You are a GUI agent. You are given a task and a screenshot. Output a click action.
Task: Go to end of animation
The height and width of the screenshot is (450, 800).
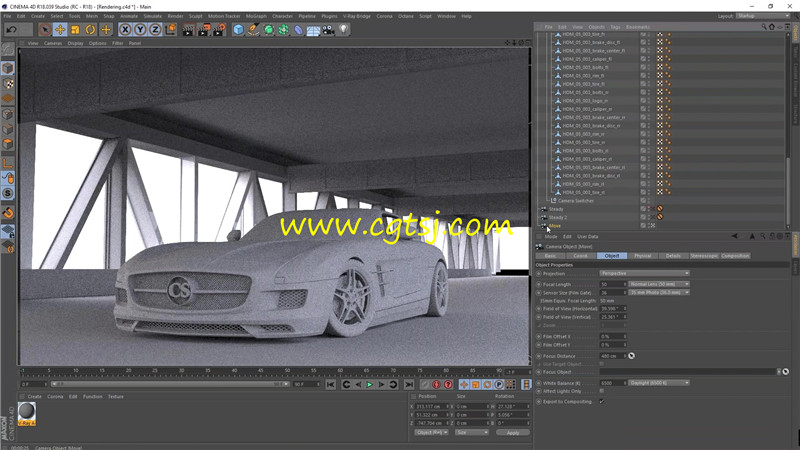pos(409,385)
